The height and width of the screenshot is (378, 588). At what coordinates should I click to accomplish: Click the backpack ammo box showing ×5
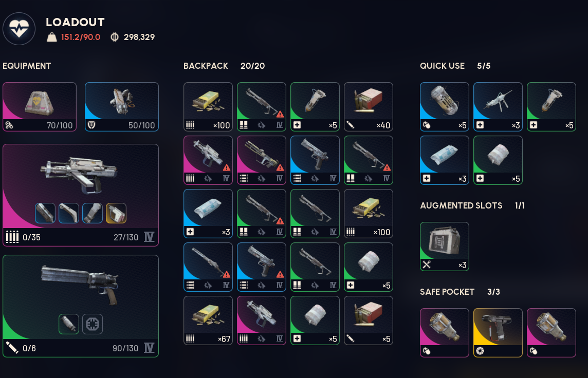(368, 320)
